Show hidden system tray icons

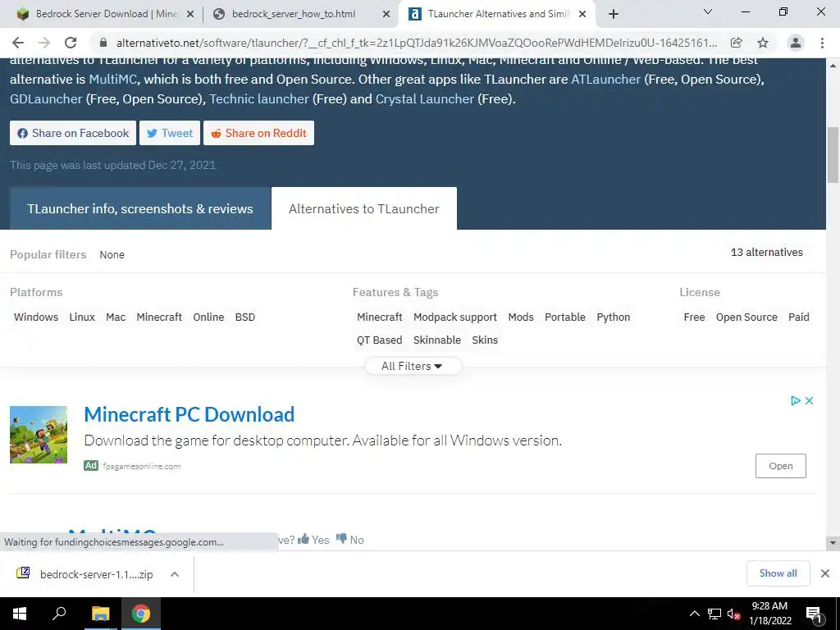[694, 614]
